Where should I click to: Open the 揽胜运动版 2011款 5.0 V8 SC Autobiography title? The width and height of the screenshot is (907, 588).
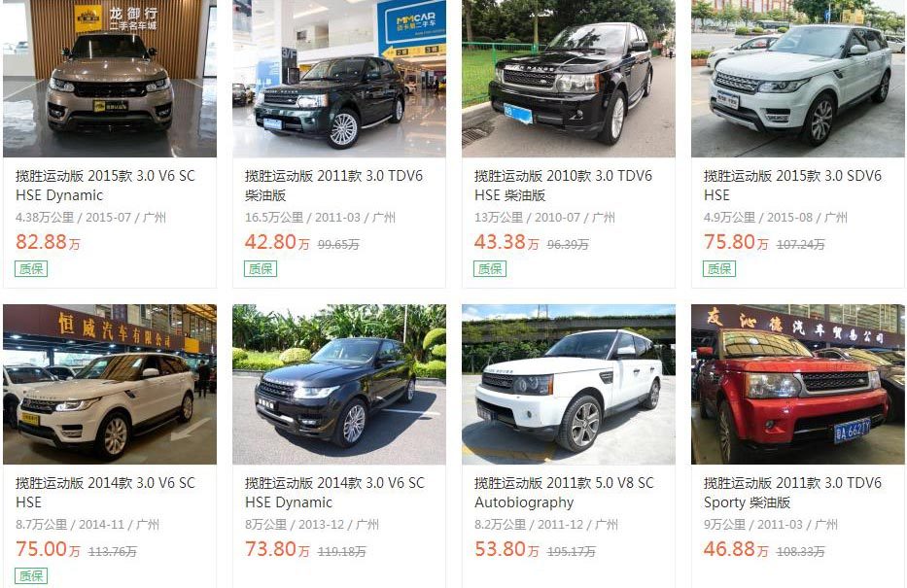click(564, 493)
